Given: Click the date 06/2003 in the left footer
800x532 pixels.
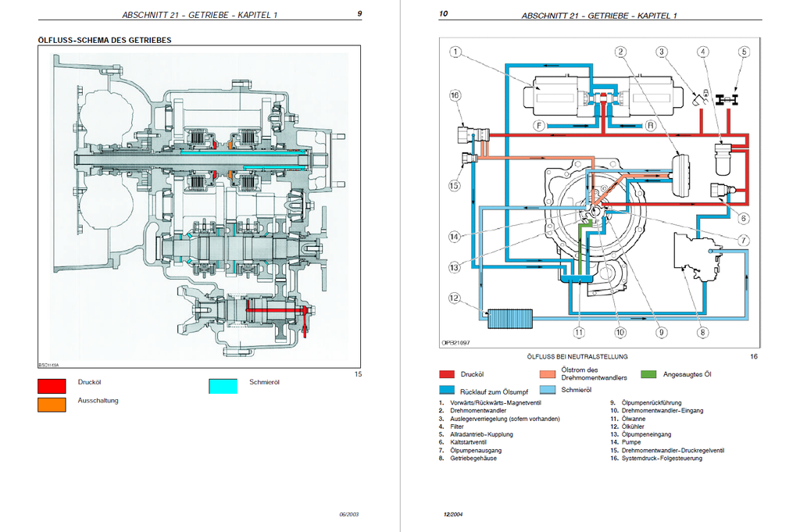Looking at the screenshot, I should tap(349, 514).
